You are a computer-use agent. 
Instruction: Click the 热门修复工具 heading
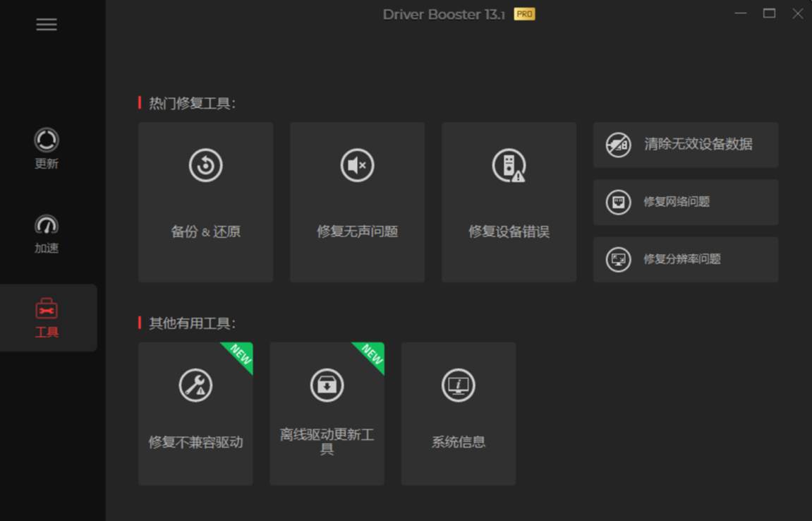(192, 103)
